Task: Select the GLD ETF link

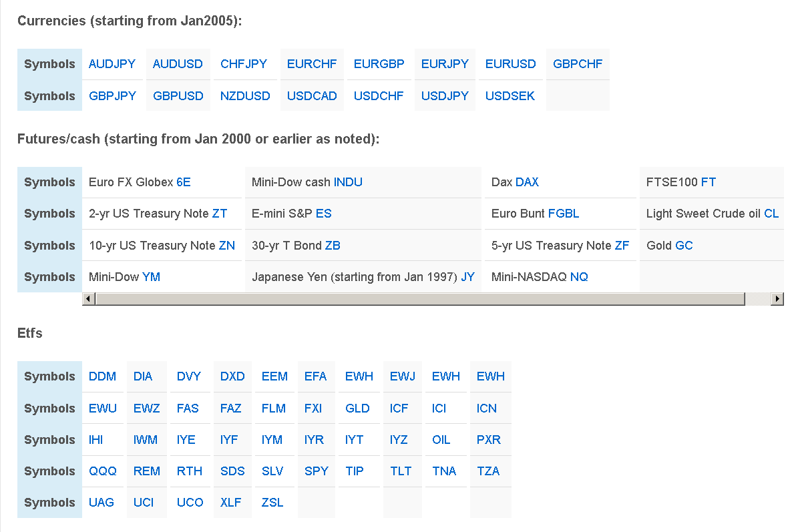Action: (357, 409)
